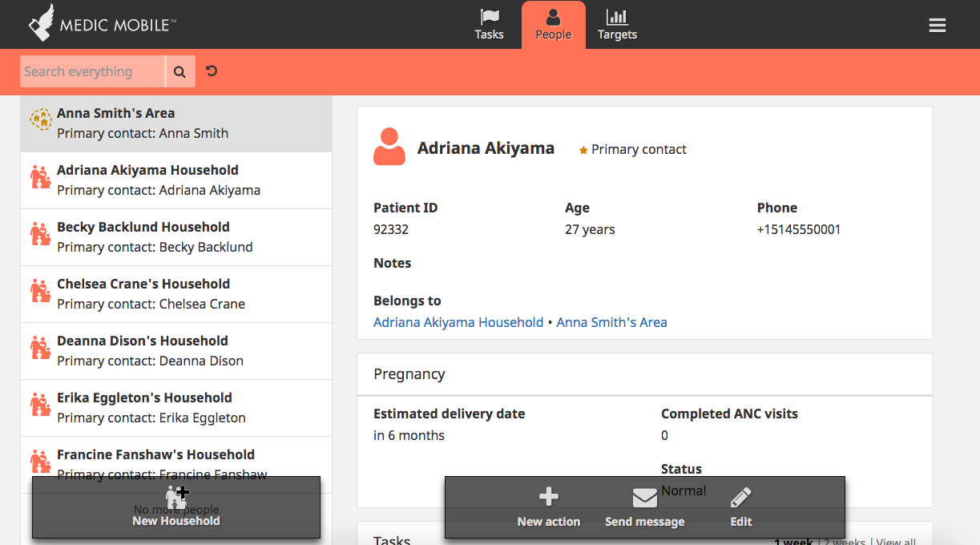Viewport: 980px width, 545px height.
Task: Click the Edit pencil icon
Action: pos(741,498)
